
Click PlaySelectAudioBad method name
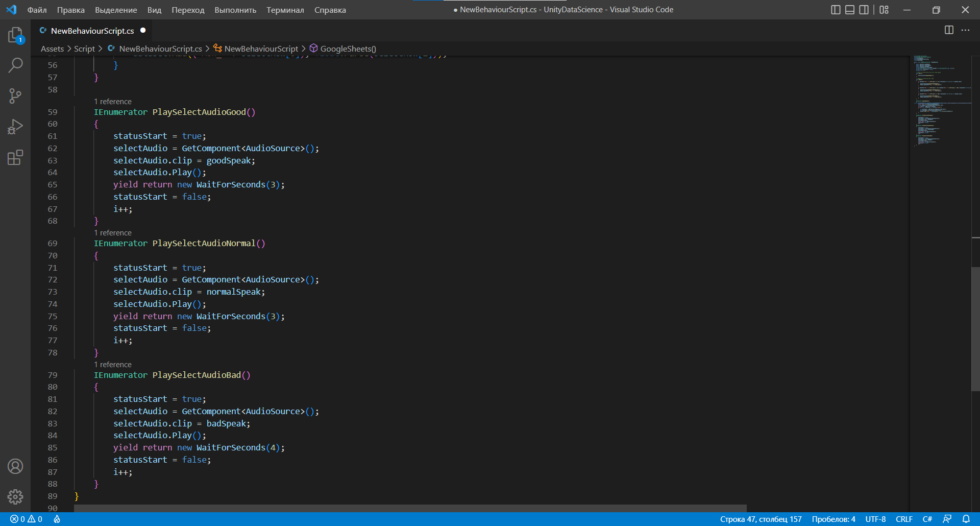(197, 375)
